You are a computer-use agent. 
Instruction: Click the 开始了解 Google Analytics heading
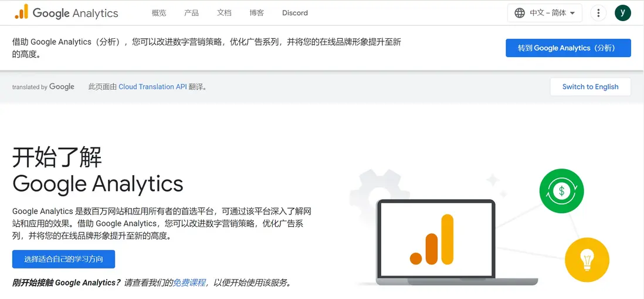click(x=98, y=170)
